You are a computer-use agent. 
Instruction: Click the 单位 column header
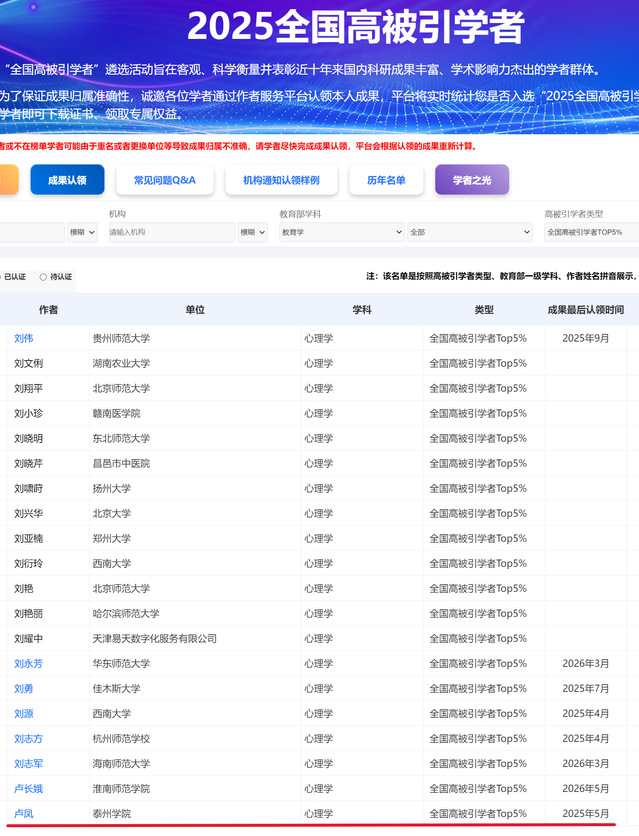195,309
